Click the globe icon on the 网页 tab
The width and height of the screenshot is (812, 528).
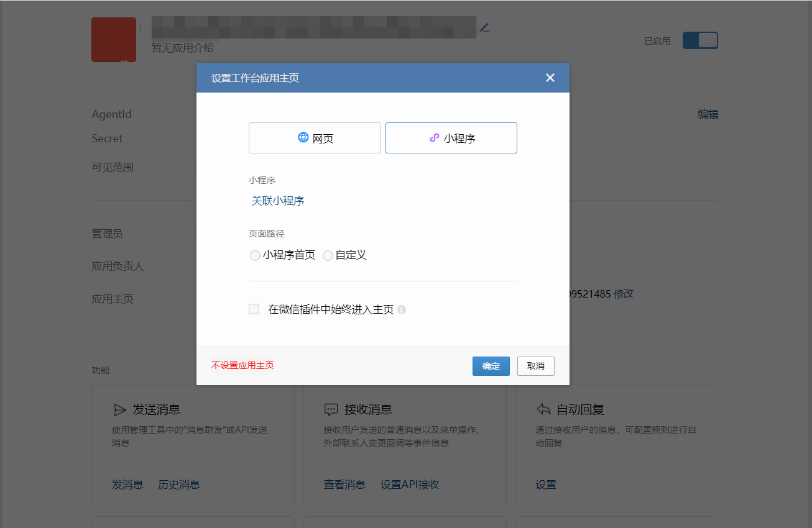[303, 137]
